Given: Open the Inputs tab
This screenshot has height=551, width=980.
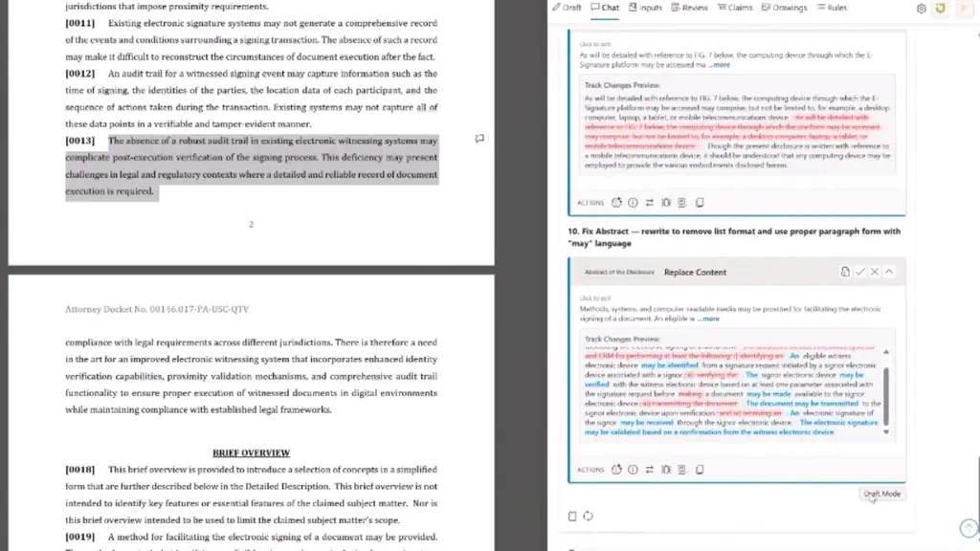Looking at the screenshot, I should (645, 8).
